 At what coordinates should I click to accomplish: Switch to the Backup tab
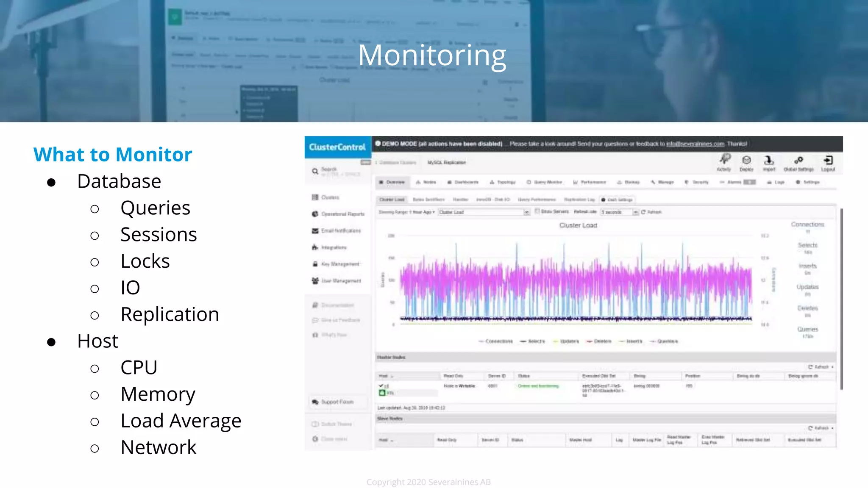pos(628,183)
